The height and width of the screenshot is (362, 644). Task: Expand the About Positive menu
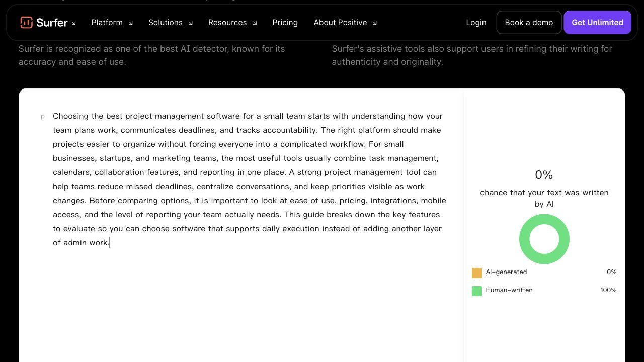click(x=345, y=22)
